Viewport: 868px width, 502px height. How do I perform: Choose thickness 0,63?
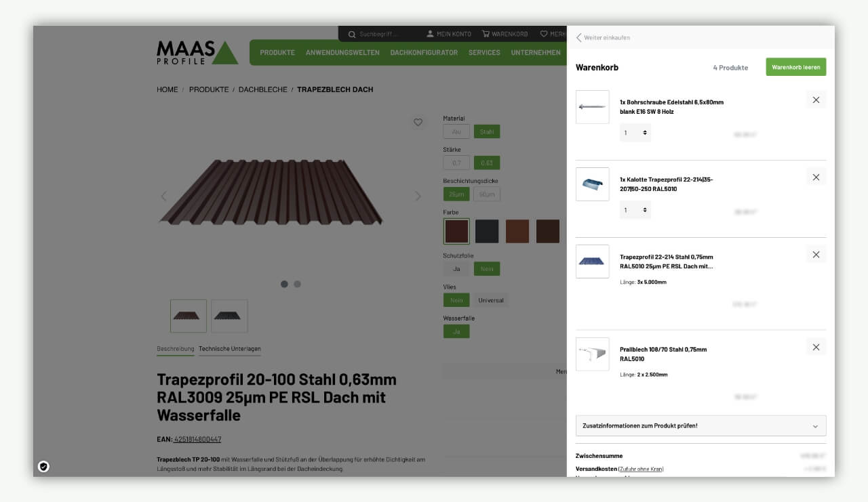click(x=487, y=163)
